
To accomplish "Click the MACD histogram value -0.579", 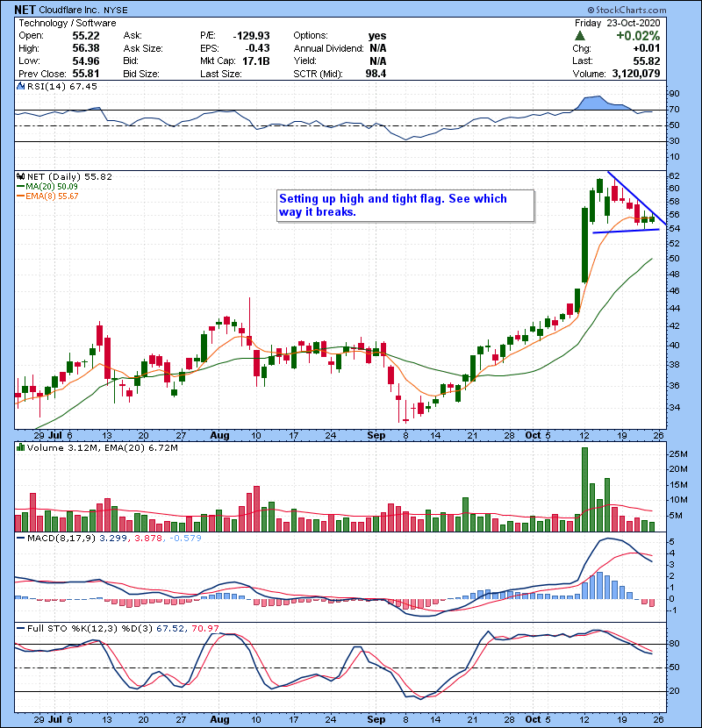I will [185, 538].
